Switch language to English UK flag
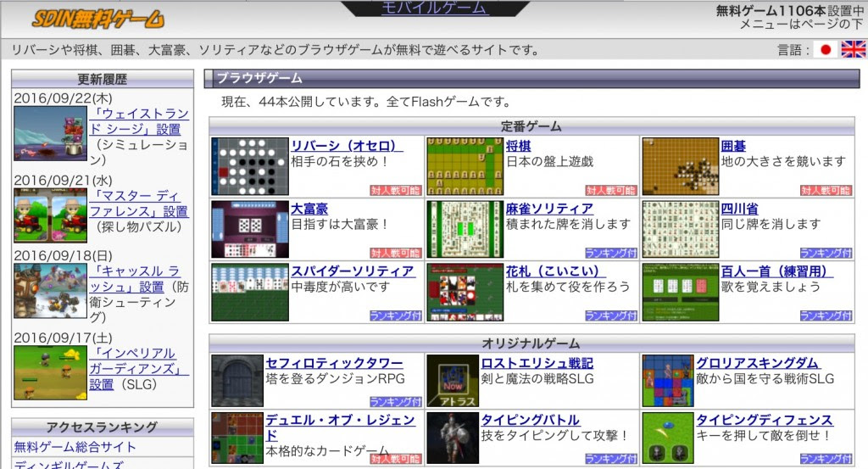Viewport: 868px width, 469px height. point(853,50)
